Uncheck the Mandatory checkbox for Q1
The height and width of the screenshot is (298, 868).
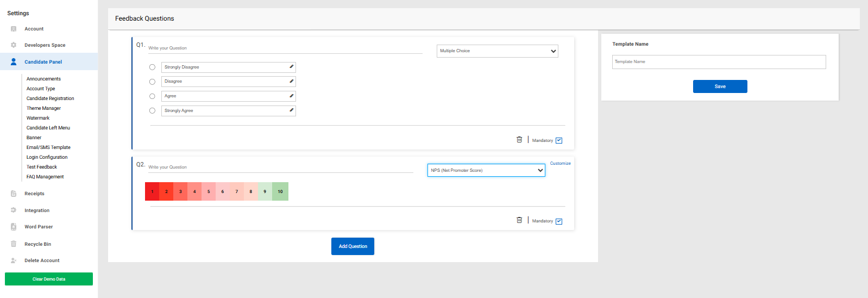click(x=559, y=140)
